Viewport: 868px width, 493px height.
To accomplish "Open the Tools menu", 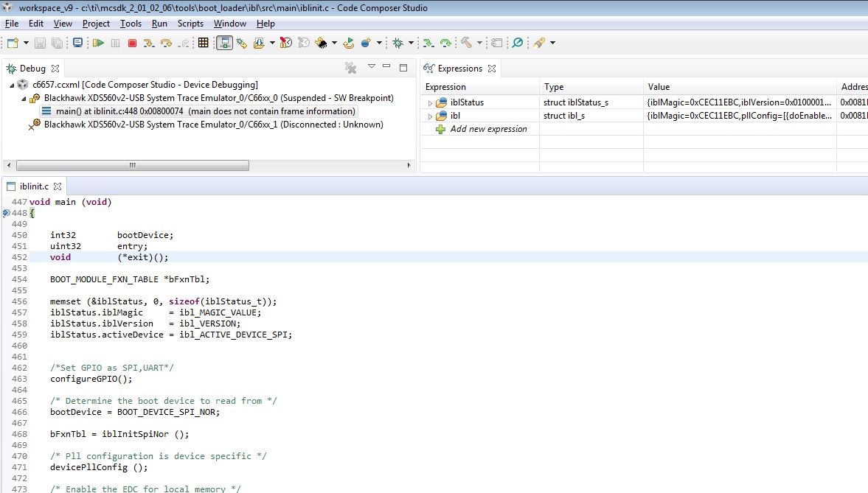I will tap(131, 24).
